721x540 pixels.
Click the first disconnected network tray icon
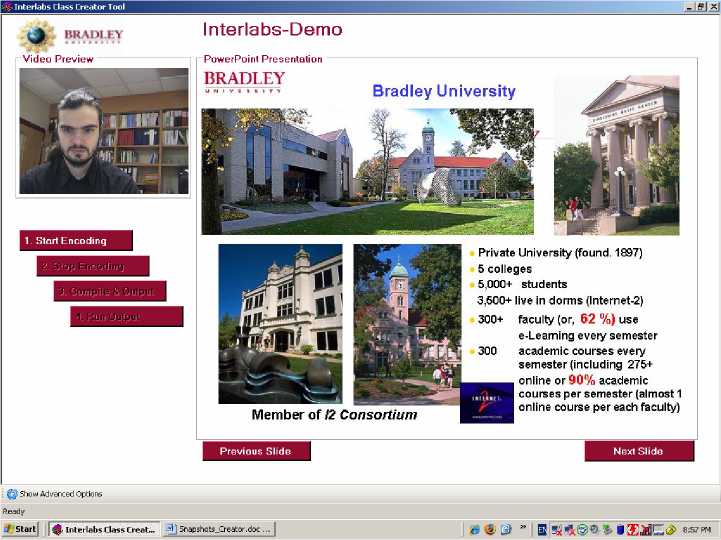click(556, 530)
